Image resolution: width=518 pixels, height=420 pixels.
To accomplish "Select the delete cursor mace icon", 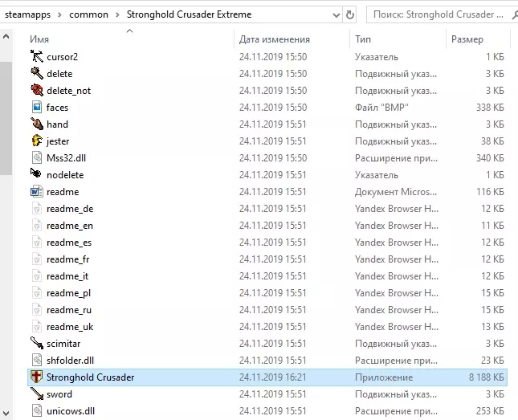I will click(x=37, y=73).
